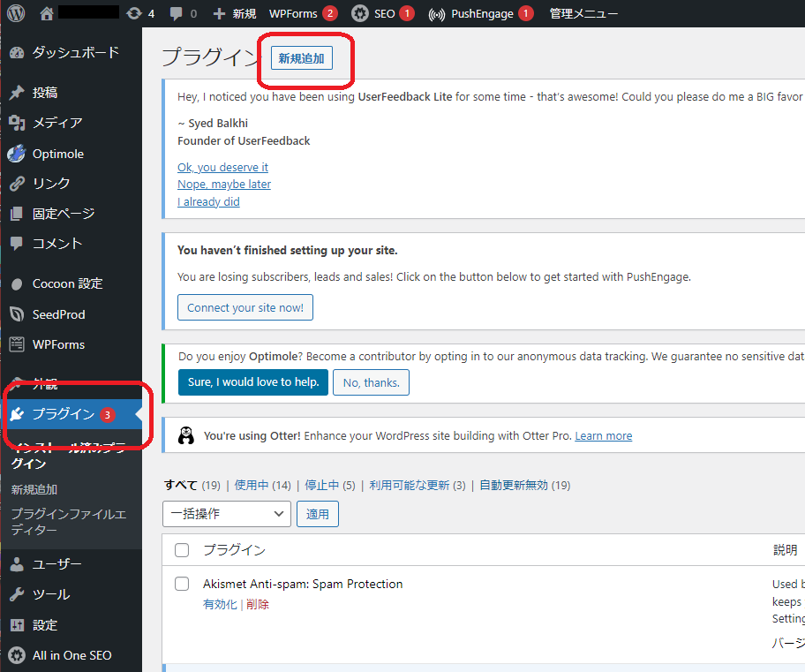Click the 新規追加 button beside the page title

coord(301,58)
